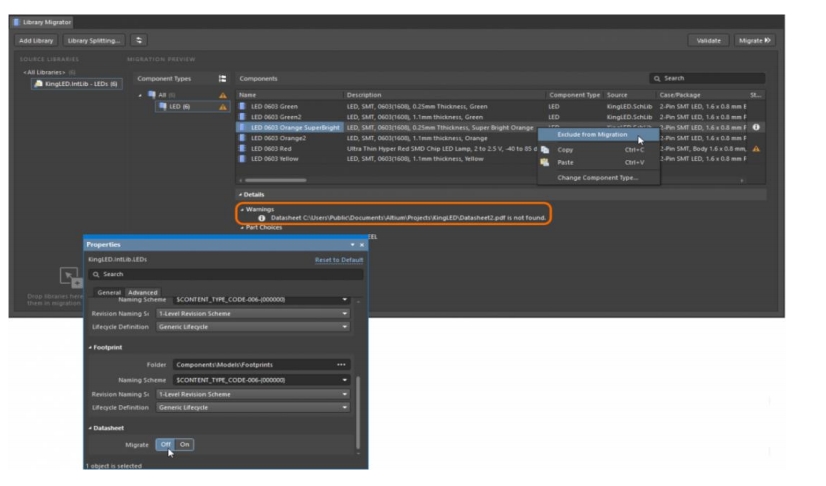The height and width of the screenshot is (486, 826).
Task: Select the LED 0603 Orange2 row
Action: (x=491, y=138)
